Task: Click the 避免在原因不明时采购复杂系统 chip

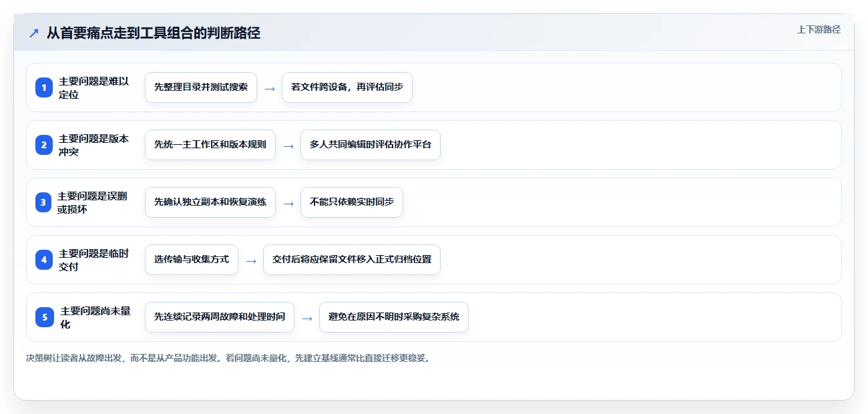Action: tap(394, 317)
